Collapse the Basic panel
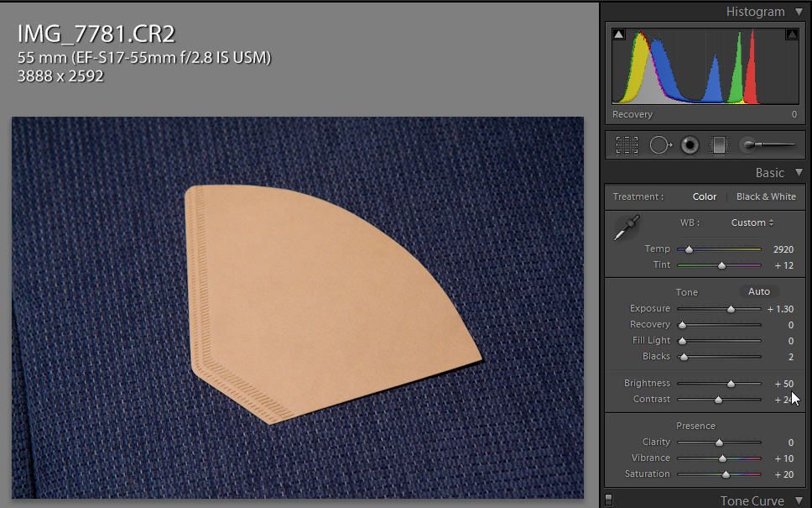This screenshot has width=812, height=508. 798,173
